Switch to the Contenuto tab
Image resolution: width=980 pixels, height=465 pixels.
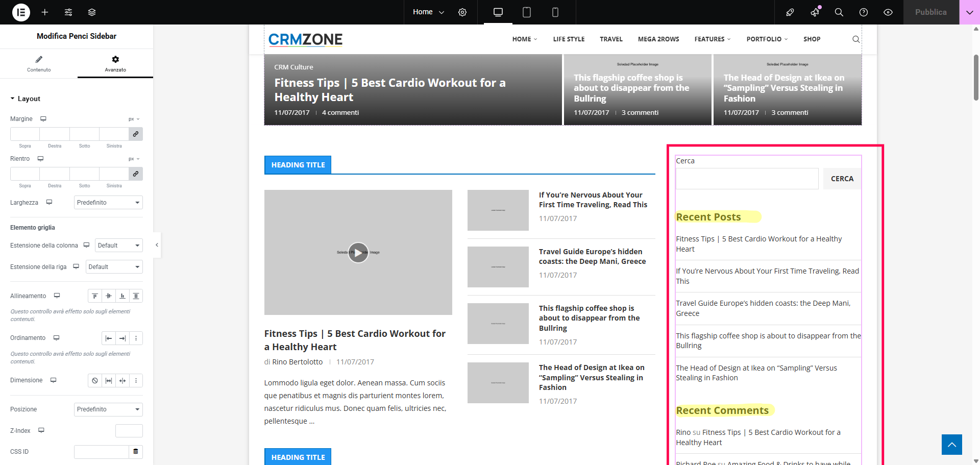point(39,64)
